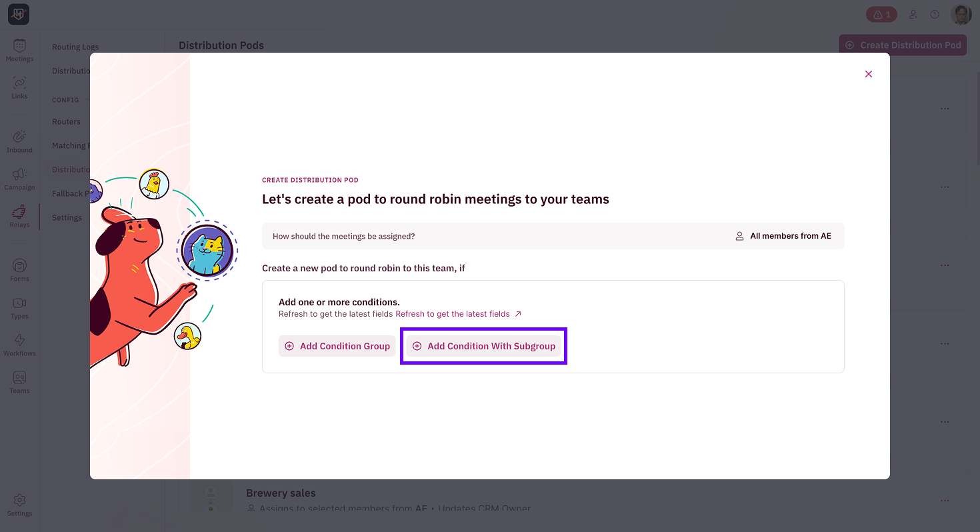
Task: Select the Forms icon in the sidebar
Action: [19, 268]
